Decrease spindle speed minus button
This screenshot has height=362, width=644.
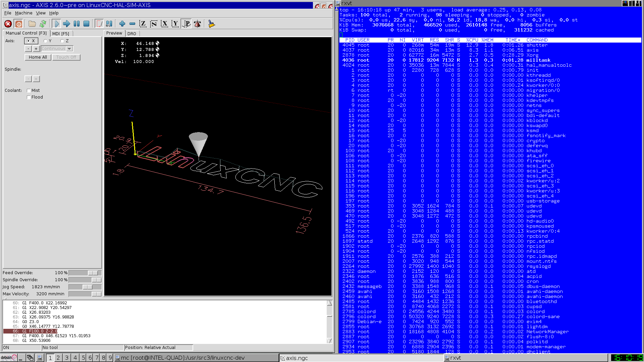coord(28,79)
